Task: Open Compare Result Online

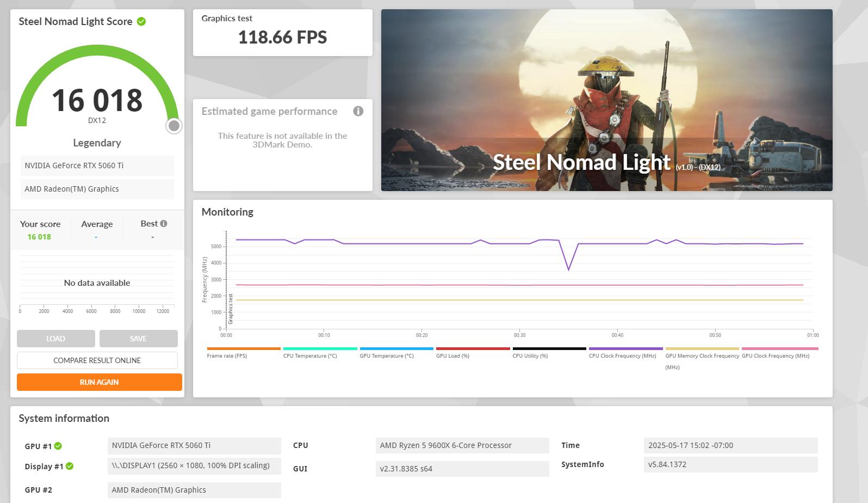Action: [x=97, y=360]
